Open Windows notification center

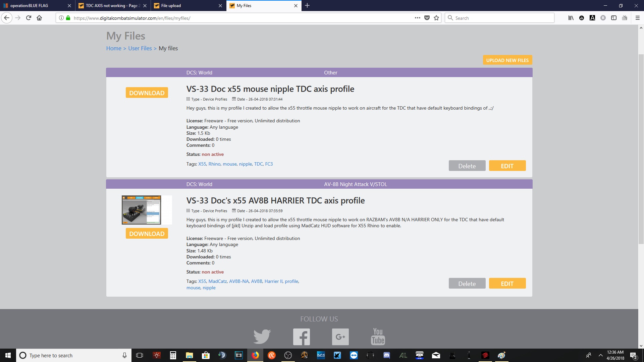pyautogui.click(x=634, y=355)
